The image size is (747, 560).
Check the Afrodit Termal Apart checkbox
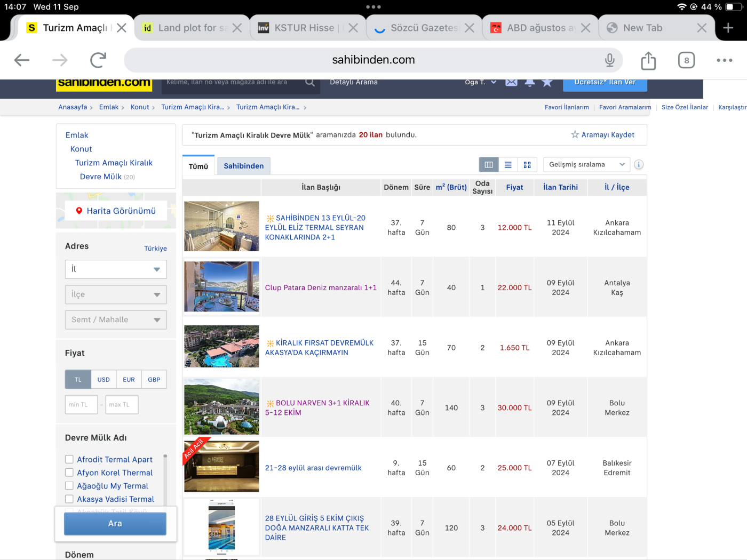click(x=69, y=459)
